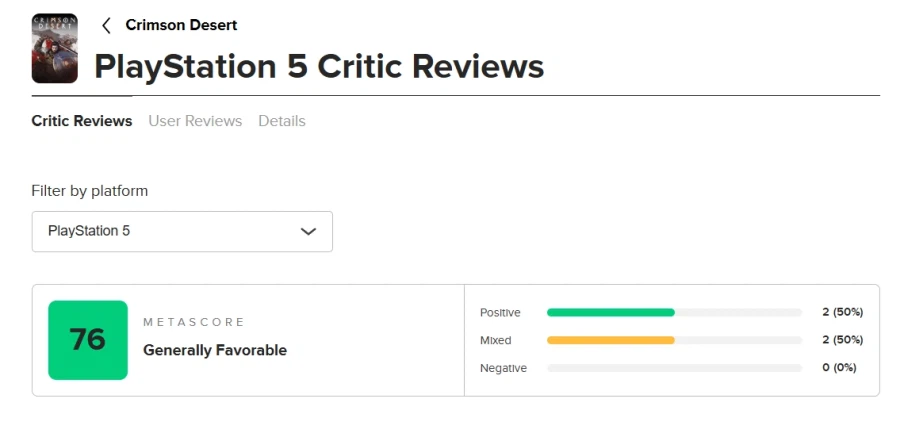Click the Positive 2 (50%) count

tap(842, 313)
